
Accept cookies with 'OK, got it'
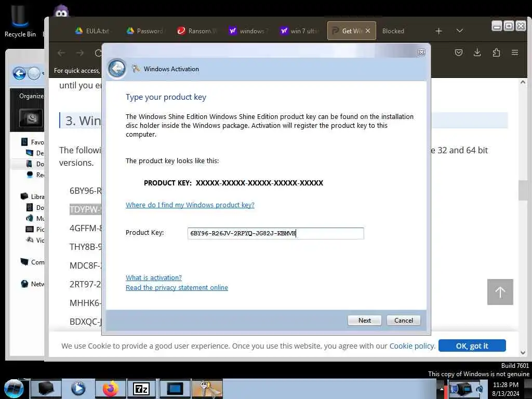(x=472, y=345)
